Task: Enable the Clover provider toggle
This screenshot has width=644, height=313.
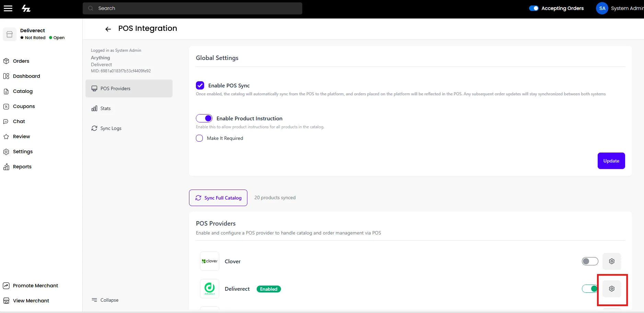Action: tap(590, 261)
